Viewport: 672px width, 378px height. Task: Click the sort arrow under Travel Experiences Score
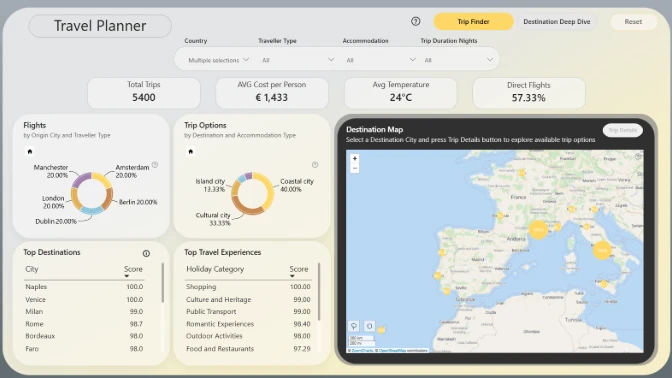point(292,276)
